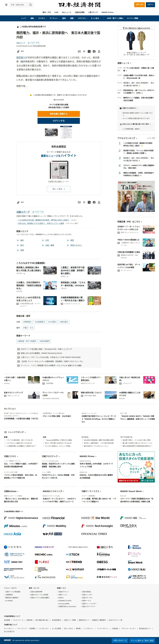
Task: Open the hamburger menu in the header
Action: tap(6, 4)
